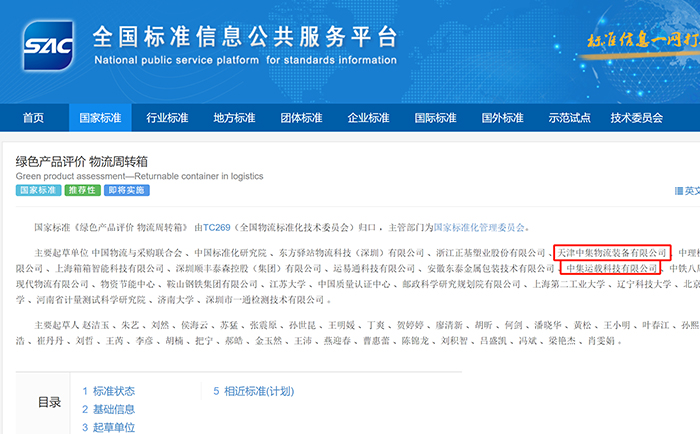Switch to the 团体标准 section
Screen dimensions: 700x434
coord(301,118)
